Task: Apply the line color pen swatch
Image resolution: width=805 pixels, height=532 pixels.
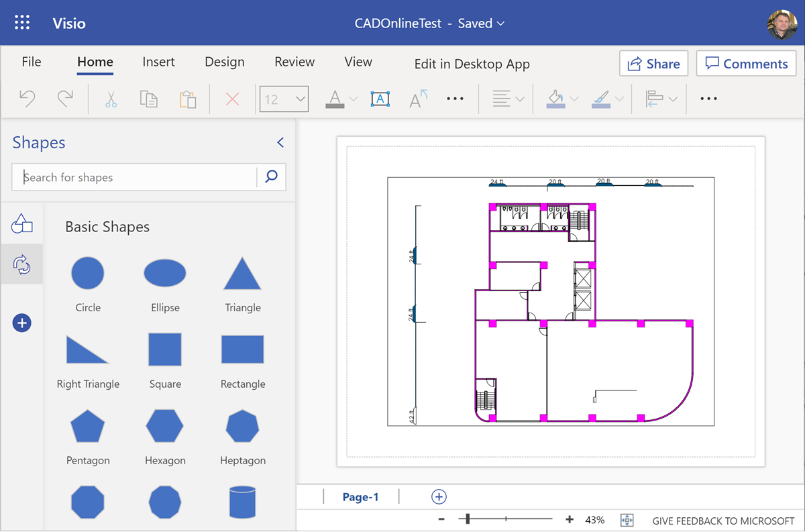Action: pyautogui.click(x=601, y=99)
